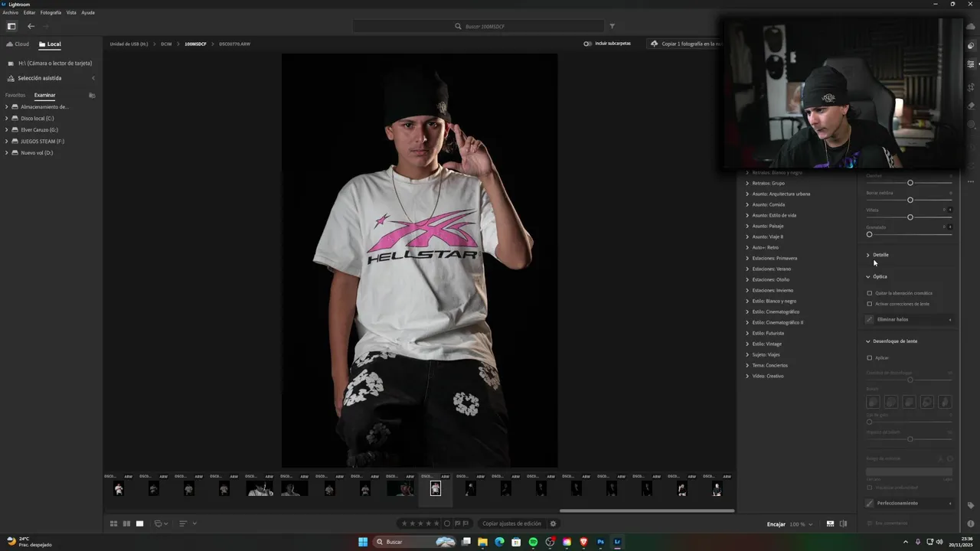Image resolution: width=980 pixels, height=551 pixels.
Task: Click the Encajar zoom button
Action: coord(776,524)
